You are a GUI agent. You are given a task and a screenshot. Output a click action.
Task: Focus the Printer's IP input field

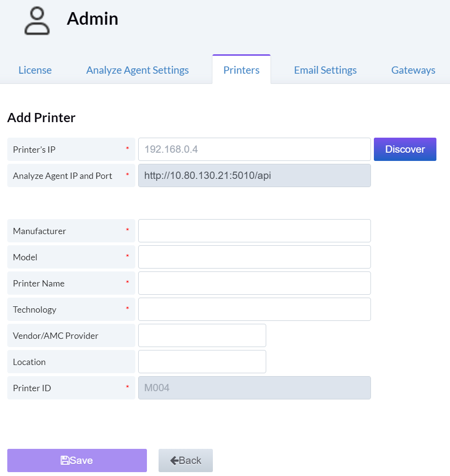(x=255, y=149)
